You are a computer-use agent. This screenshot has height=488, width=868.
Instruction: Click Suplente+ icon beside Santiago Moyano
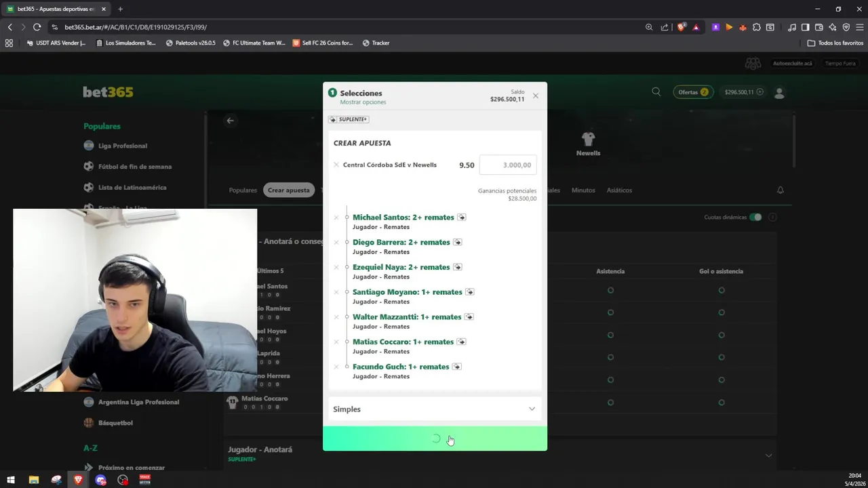pyautogui.click(x=469, y=292)
